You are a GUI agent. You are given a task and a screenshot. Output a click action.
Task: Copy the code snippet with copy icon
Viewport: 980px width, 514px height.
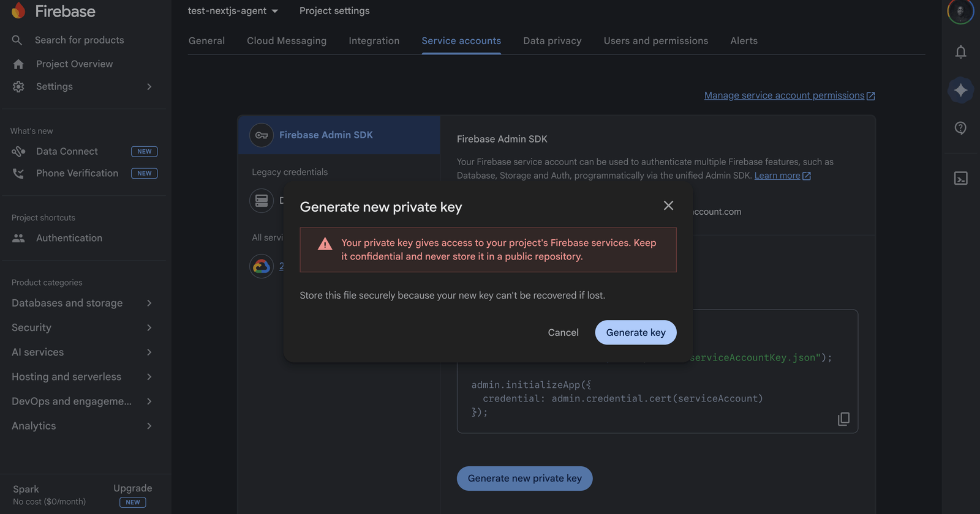843,419
